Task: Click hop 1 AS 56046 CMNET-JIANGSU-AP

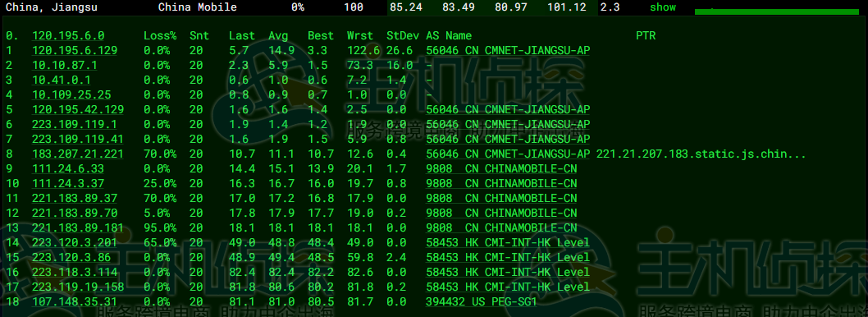Action: (508, 50)
